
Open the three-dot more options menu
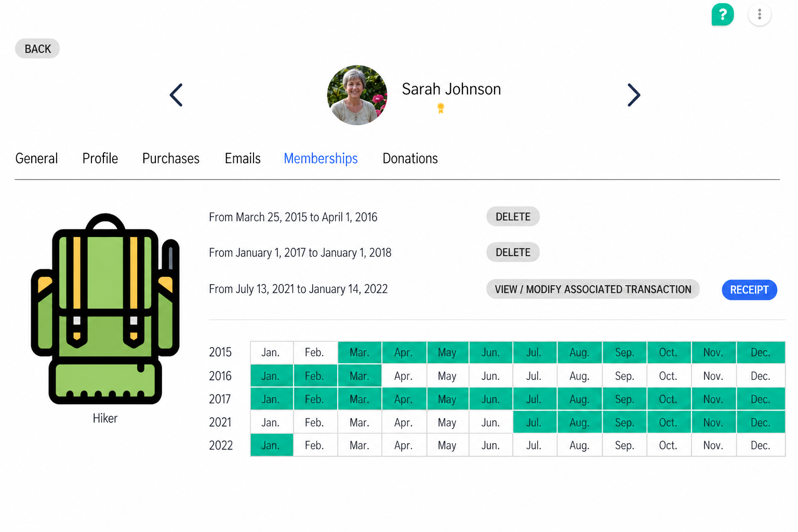tap(759, 14)
